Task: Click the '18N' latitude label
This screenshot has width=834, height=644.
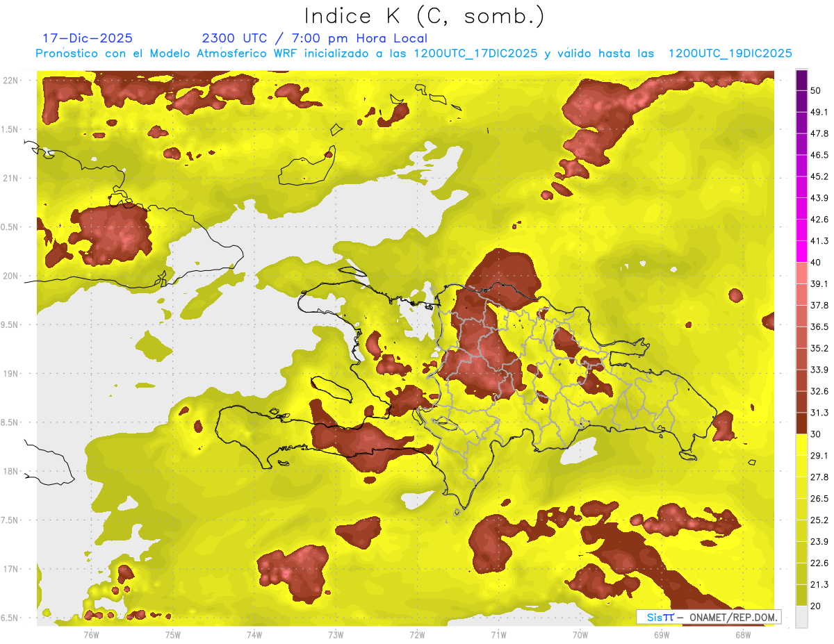Action: (10, 471)
